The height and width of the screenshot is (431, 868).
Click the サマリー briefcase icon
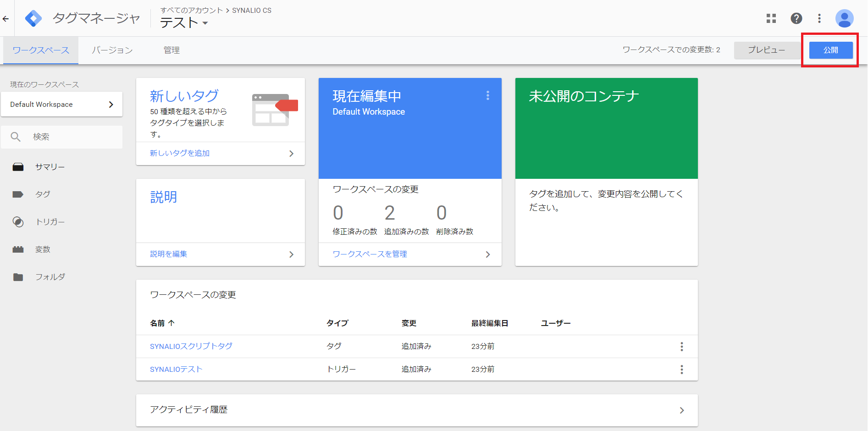click(18, 167)
